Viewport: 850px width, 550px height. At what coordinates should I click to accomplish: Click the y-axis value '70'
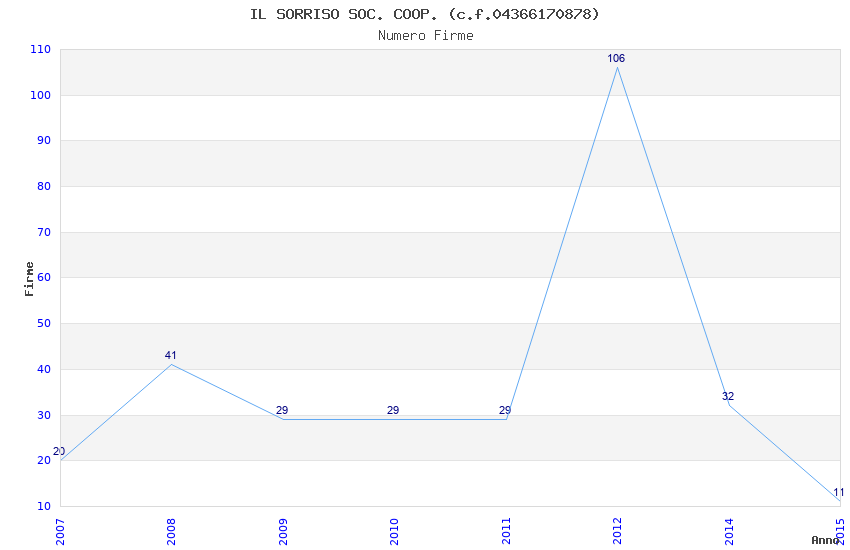[44, 232]
